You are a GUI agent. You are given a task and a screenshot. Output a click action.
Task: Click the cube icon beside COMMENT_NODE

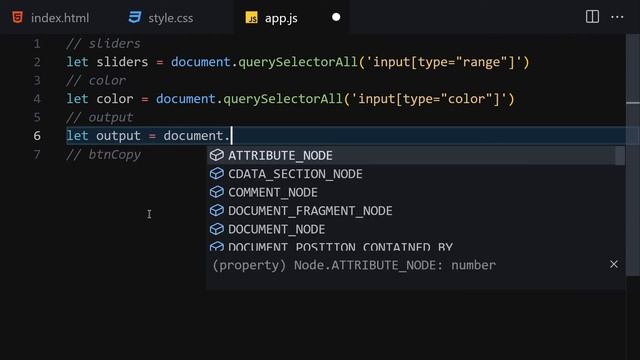tap(217, 192)
